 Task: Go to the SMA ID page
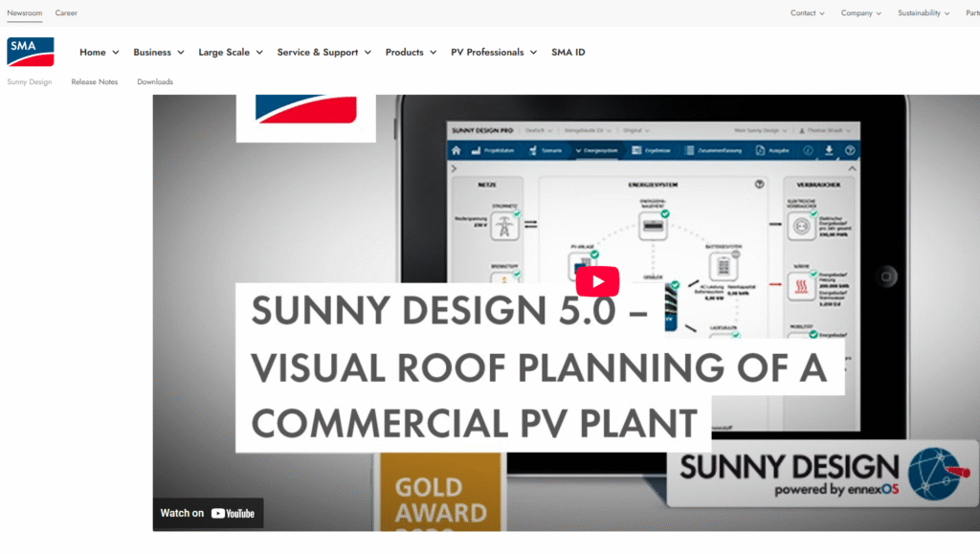tap(568, 53)
